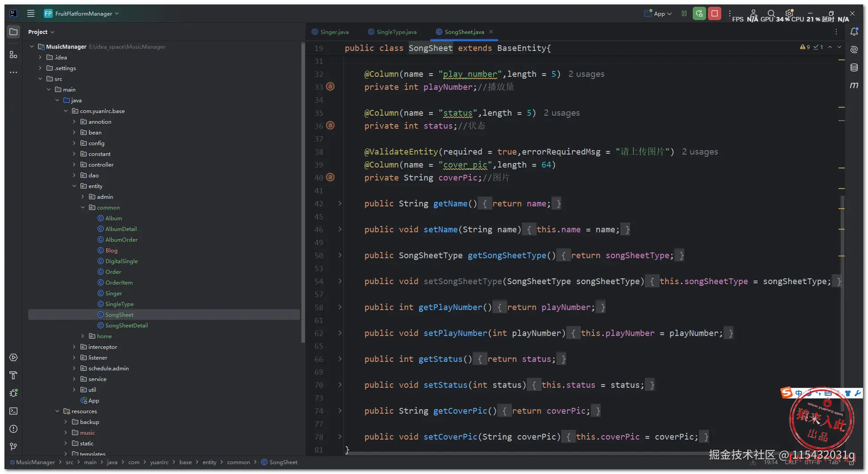Open the Git version control tool window
The image size is (868, 474).
(x=13, y=447)
